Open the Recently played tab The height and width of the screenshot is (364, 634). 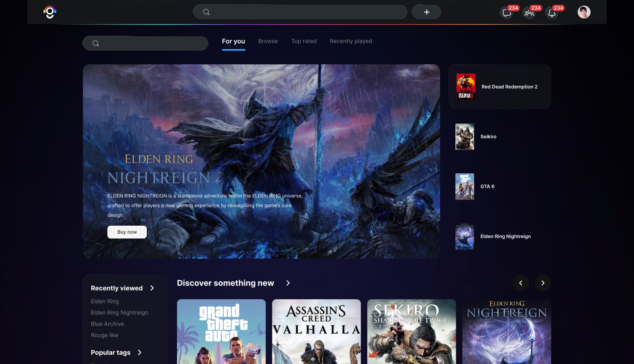tap(351, 41)
